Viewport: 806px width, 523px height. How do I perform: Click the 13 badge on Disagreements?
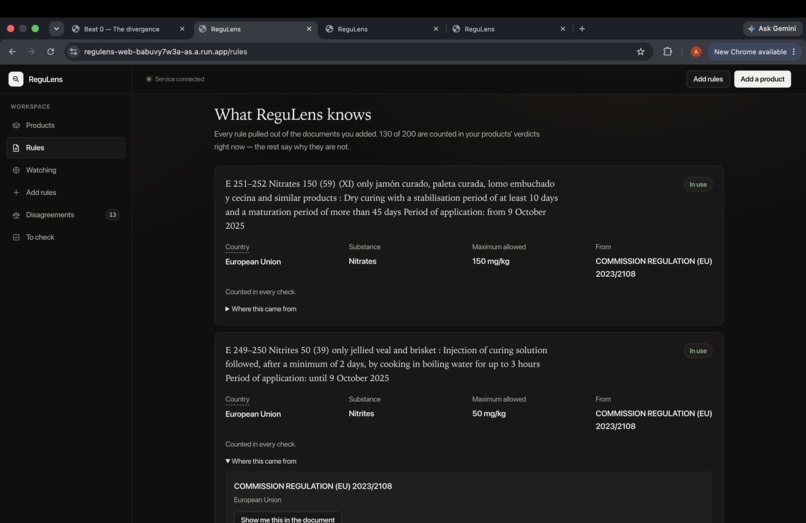[x=112, y=214]
